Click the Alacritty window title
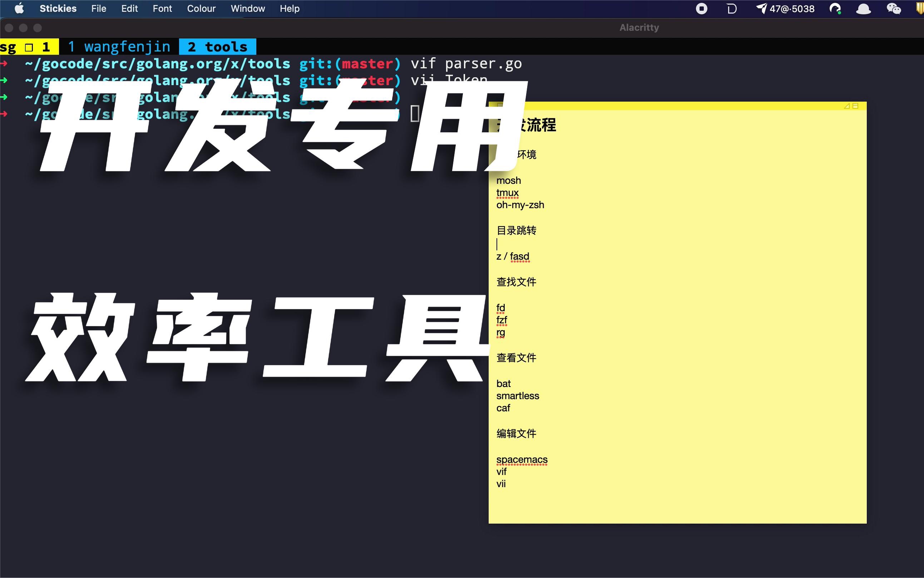 (639, 28)
